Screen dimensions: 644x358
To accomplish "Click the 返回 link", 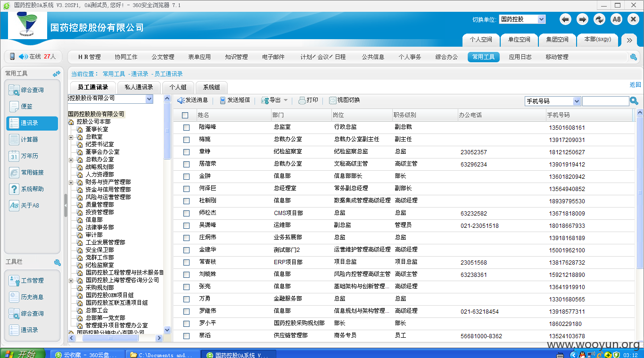I will click(635, 85).
